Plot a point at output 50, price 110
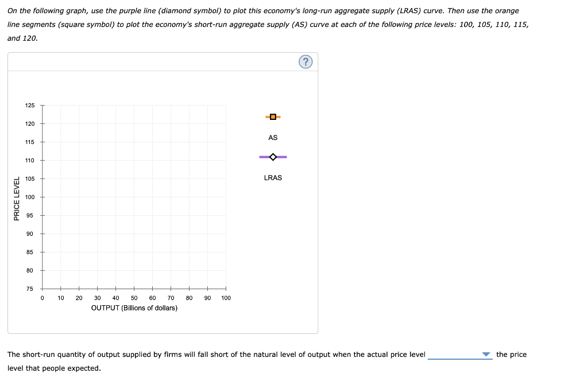The image size is (588, 385). (134, 160)
